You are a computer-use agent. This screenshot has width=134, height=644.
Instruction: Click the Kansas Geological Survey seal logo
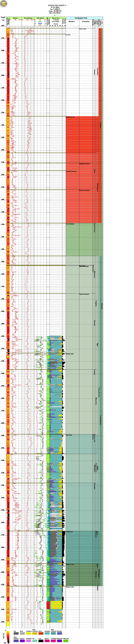click(x=4, y=3)
